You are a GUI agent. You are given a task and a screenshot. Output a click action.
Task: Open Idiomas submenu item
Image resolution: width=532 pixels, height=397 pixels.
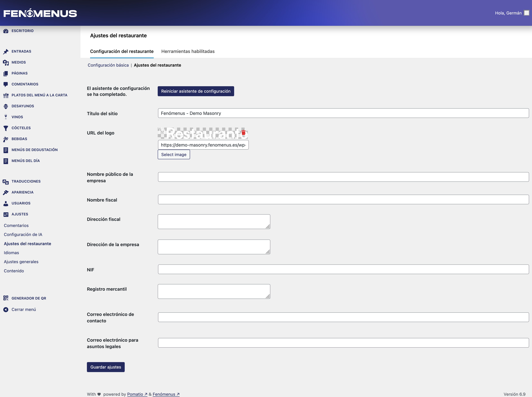coord(11,253)
